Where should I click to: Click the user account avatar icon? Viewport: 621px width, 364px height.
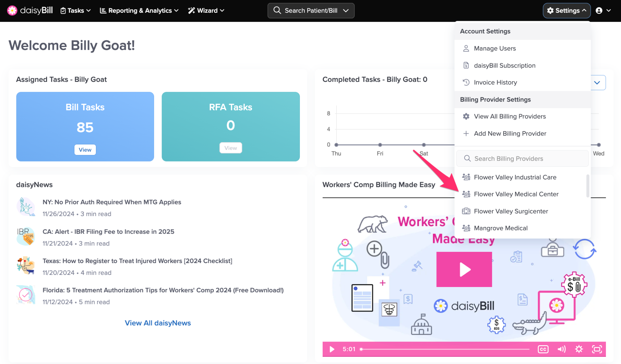(x=599, y=11)
